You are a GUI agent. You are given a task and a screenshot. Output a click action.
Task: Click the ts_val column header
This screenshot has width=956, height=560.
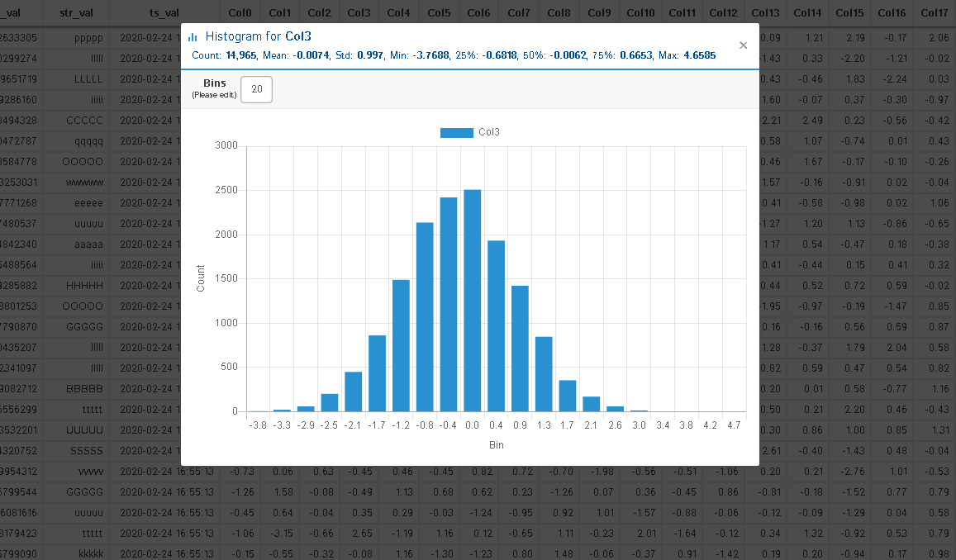(164, 12)
